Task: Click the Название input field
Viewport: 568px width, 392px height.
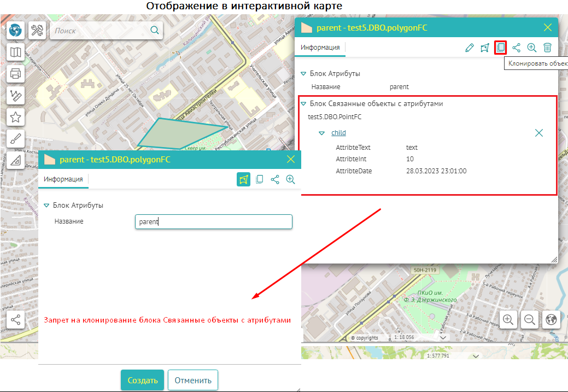Action: pos(213,221)
